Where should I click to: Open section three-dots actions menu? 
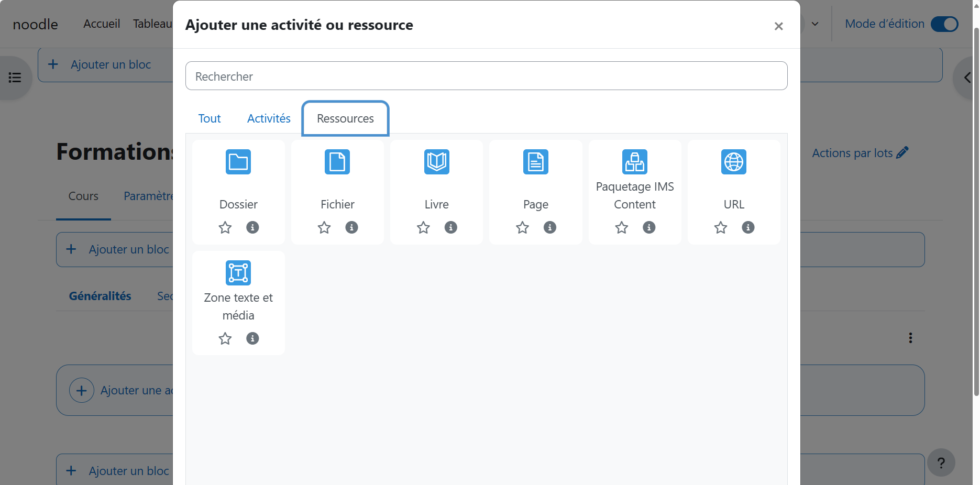(910, 338)
